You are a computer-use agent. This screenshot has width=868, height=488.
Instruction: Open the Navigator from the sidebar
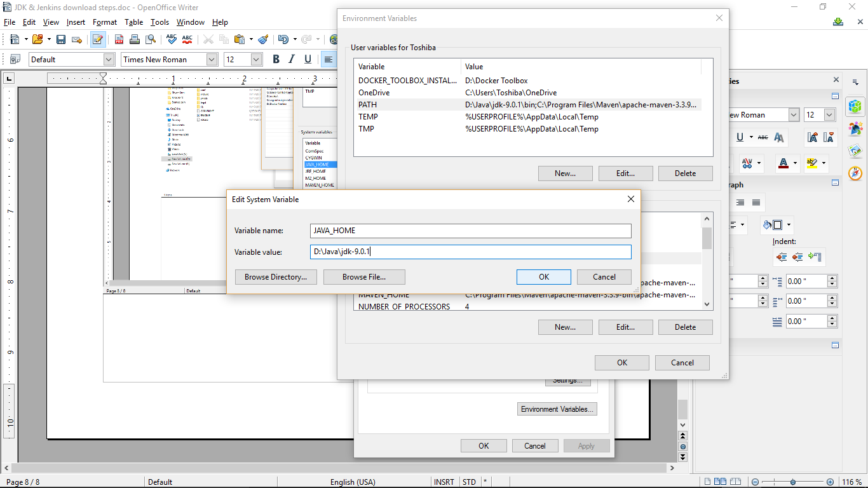click(855, 173)
